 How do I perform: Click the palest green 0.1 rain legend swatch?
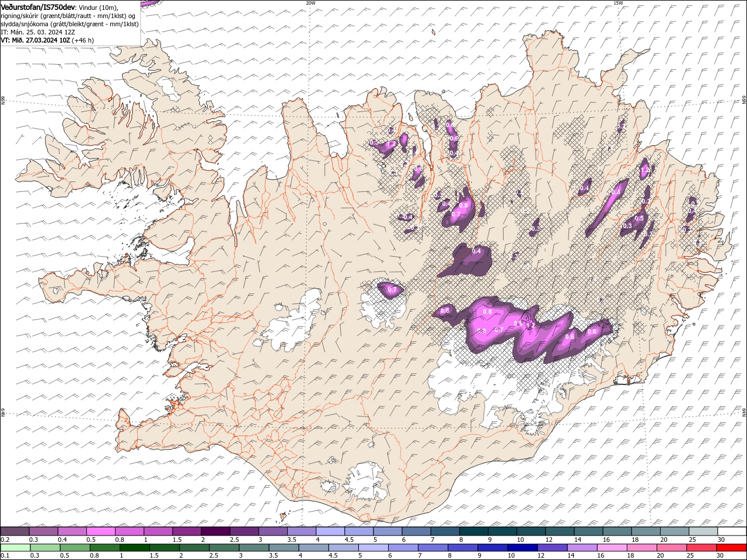[16, 548]
